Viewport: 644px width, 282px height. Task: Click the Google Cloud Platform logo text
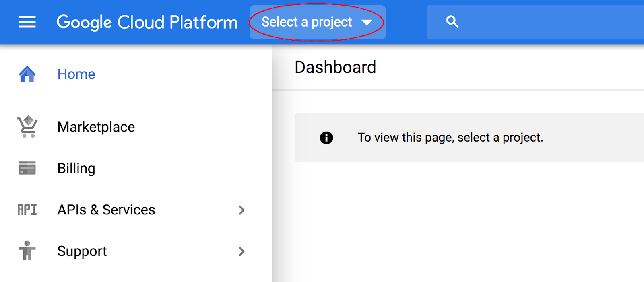[x=147, y=22]
